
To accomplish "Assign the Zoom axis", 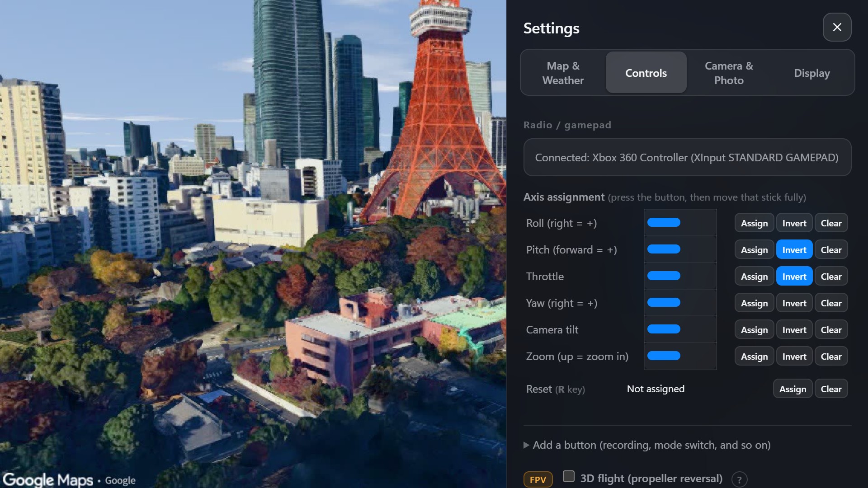I will [754, 357].
